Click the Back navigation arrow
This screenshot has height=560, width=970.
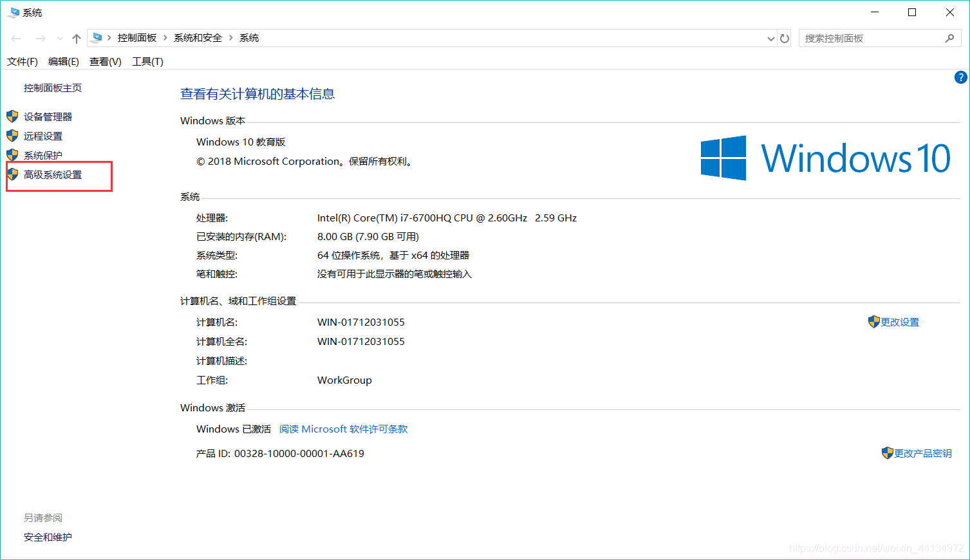coord(16,39)
